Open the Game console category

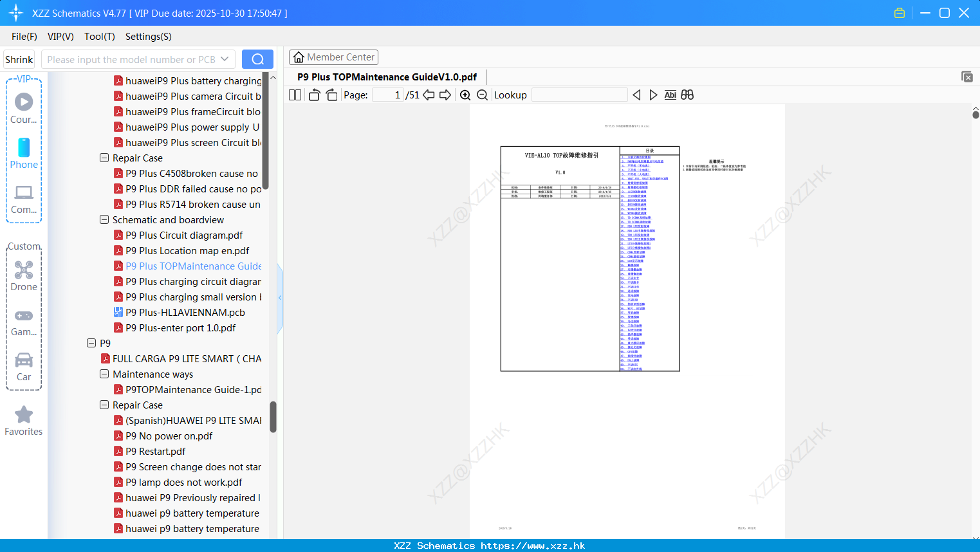(24, 323)
